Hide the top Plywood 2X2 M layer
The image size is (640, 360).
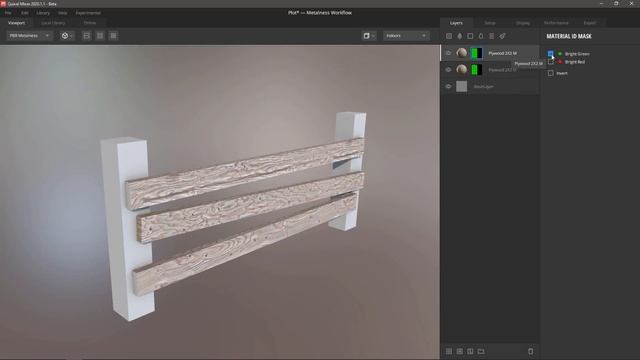[449, 53]
